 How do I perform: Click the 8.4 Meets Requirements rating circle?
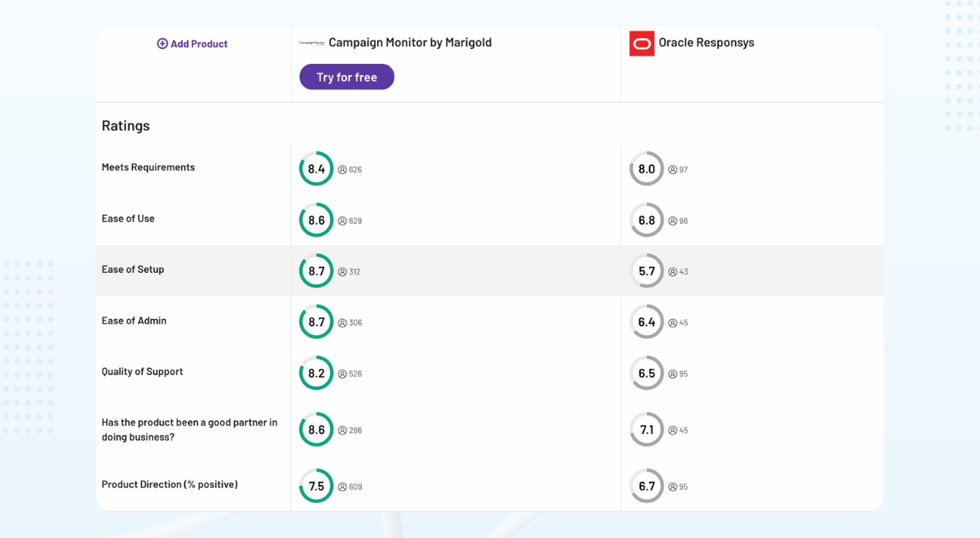tap(316, 169)
